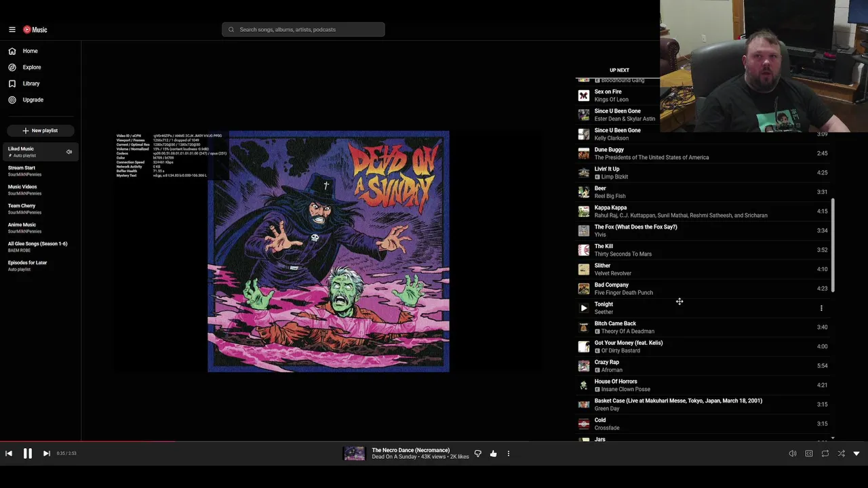Open the hamburger guide menu
Screen dimensions: 868x488
12,30
